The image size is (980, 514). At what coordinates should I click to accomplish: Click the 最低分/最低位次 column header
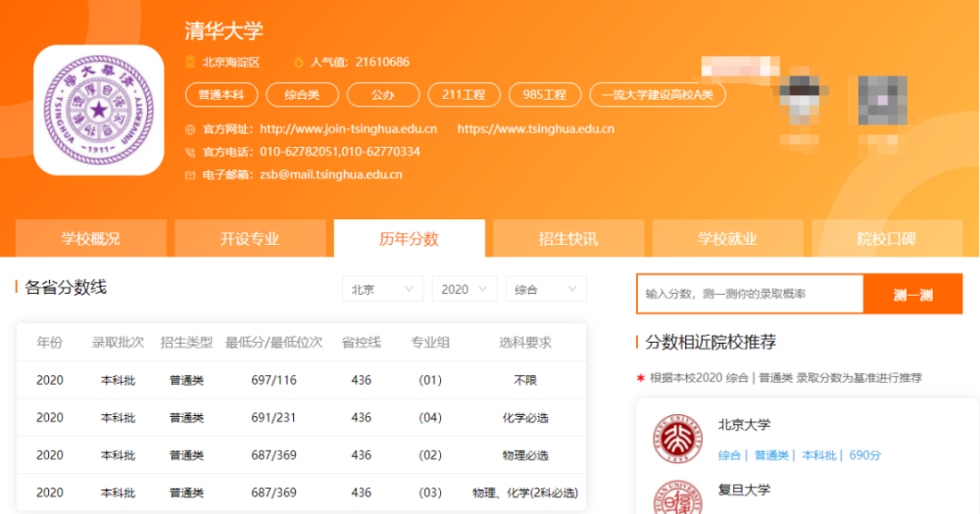273,343
